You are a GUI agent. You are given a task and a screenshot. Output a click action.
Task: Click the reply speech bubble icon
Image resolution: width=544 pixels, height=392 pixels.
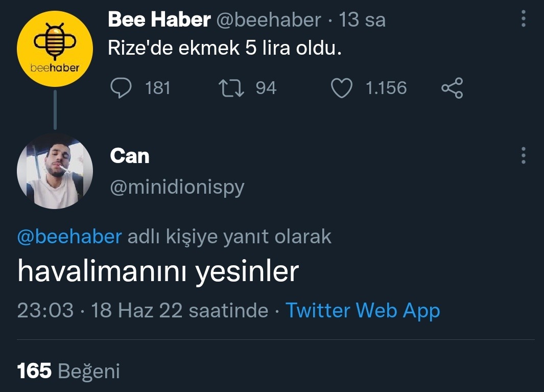(x=122, y=88)
